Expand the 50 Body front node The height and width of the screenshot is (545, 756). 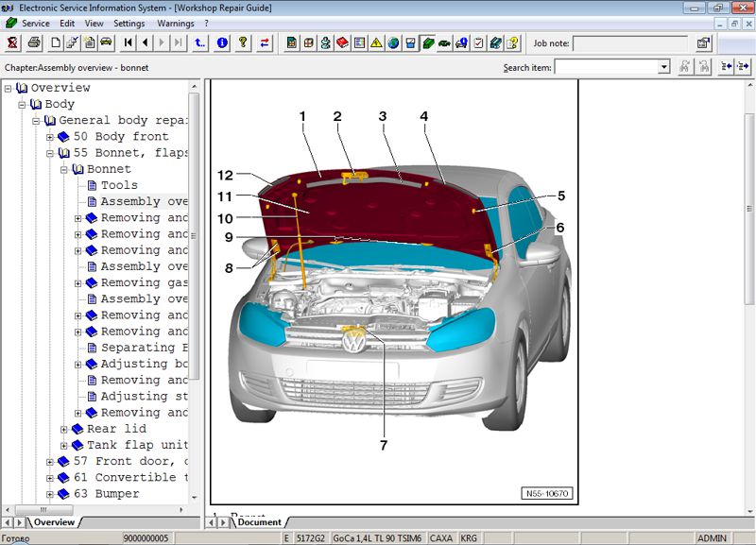pos(50,137)
